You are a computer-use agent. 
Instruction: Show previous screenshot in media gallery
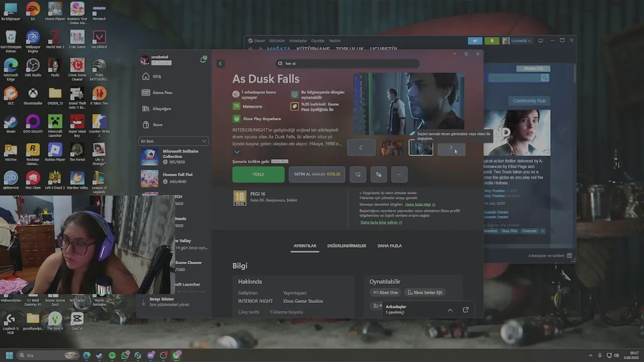click(361, 148)
